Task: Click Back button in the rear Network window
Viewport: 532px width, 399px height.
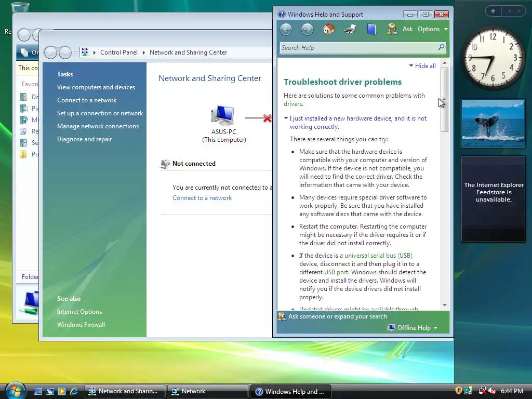Action: [24, 35]
